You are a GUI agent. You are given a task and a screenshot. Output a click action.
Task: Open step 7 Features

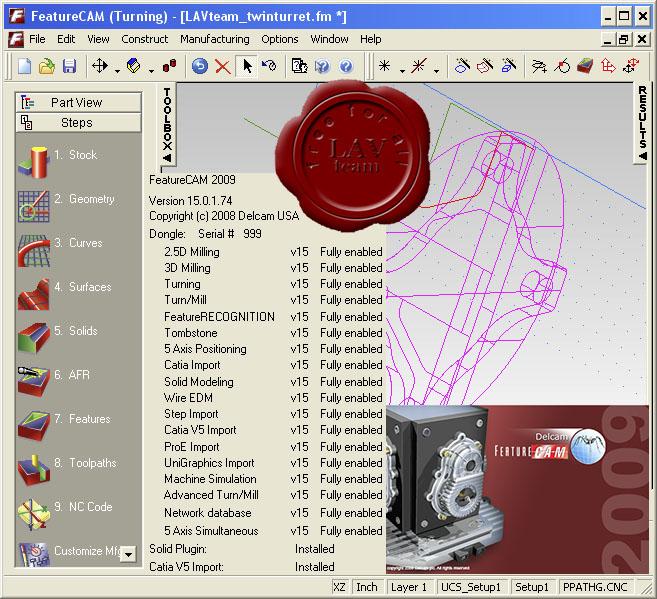(x=64, y=425)
